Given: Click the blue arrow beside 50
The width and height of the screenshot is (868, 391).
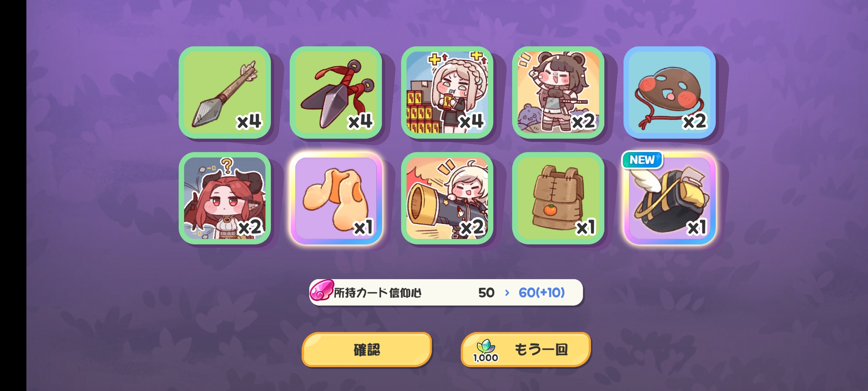Looking at the screenshot, I should point(507,293).
